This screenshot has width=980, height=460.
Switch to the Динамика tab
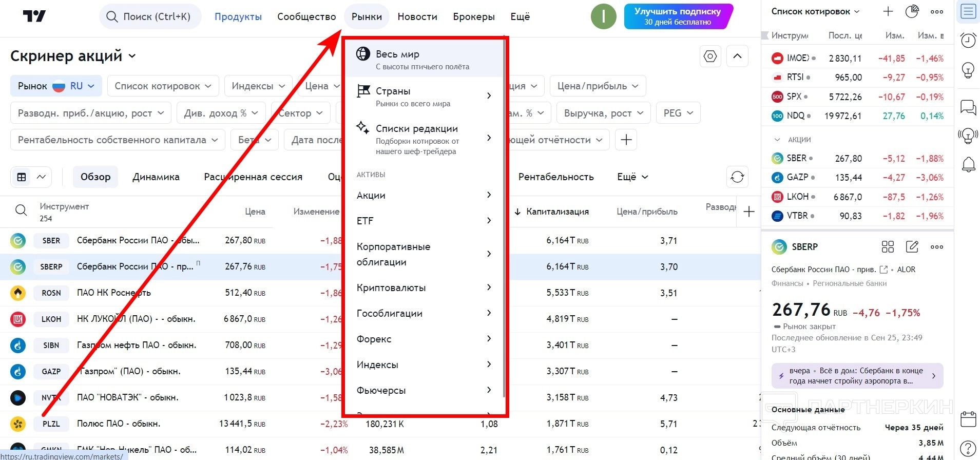156,177
